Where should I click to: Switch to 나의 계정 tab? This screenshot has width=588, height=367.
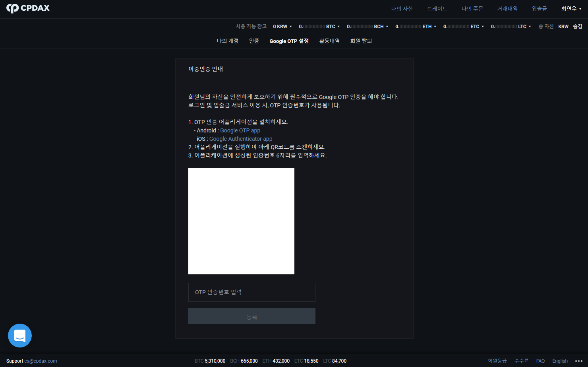point(228,41)
